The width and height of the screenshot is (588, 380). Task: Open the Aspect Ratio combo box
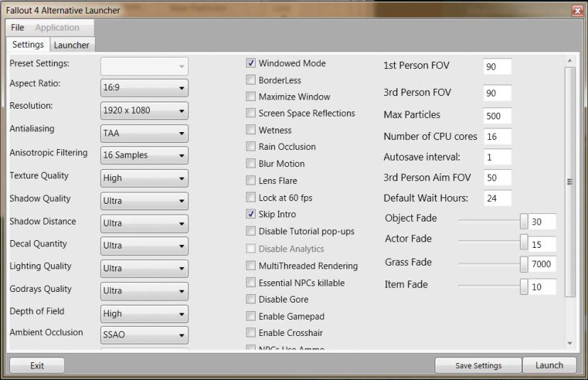(x=145, y=88)
